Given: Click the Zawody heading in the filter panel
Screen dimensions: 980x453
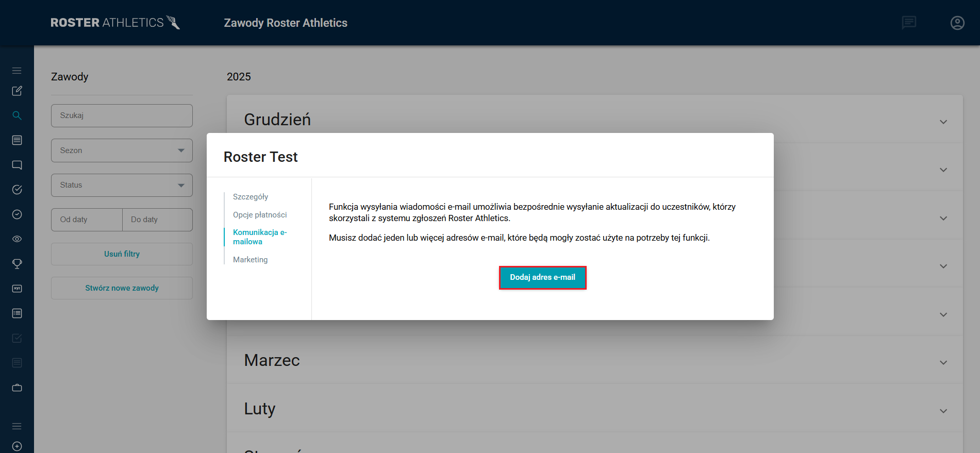Looking at the screenshot, I should [70, 77].
